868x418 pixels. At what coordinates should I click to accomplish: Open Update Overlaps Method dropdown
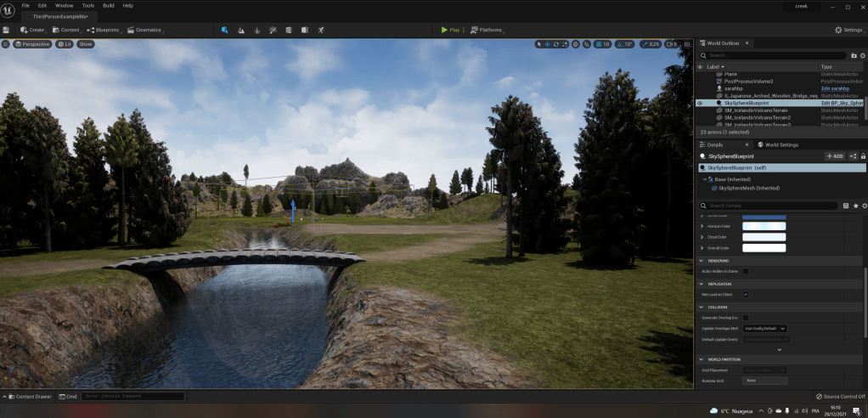(764, 328)
